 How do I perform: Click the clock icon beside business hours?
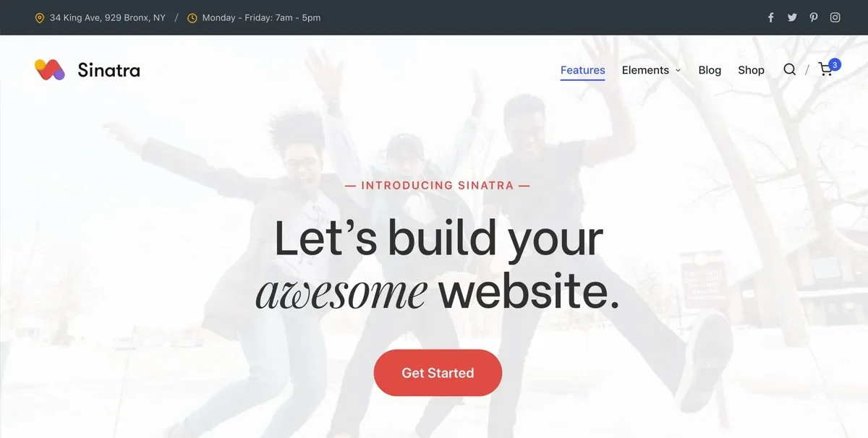(192, 18)
